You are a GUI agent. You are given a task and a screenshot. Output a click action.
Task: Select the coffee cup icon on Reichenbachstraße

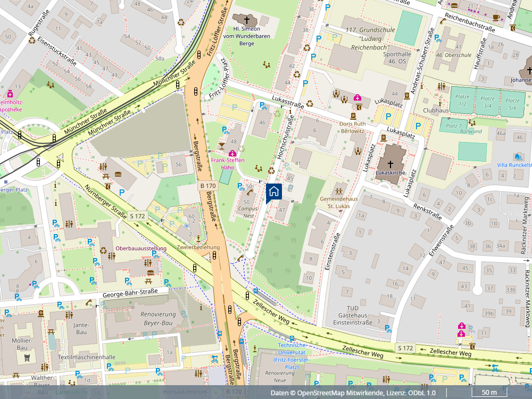(496, 18)
